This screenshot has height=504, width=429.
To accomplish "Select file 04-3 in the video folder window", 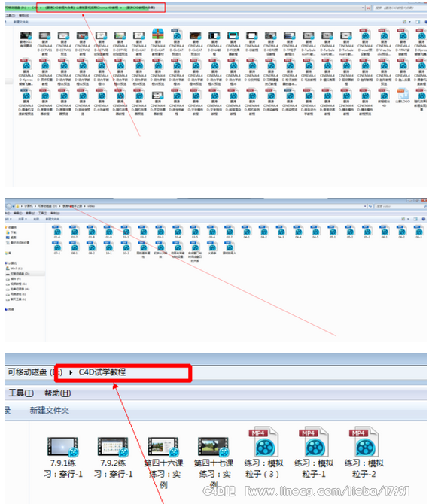I will pyautogui.click(x=281, y=232).
